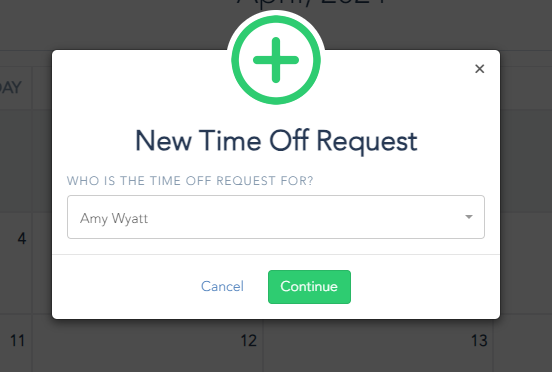Click the empty calendar cell above day 4
The height and width of the screenshot is (372, 552).
(16, 160)
